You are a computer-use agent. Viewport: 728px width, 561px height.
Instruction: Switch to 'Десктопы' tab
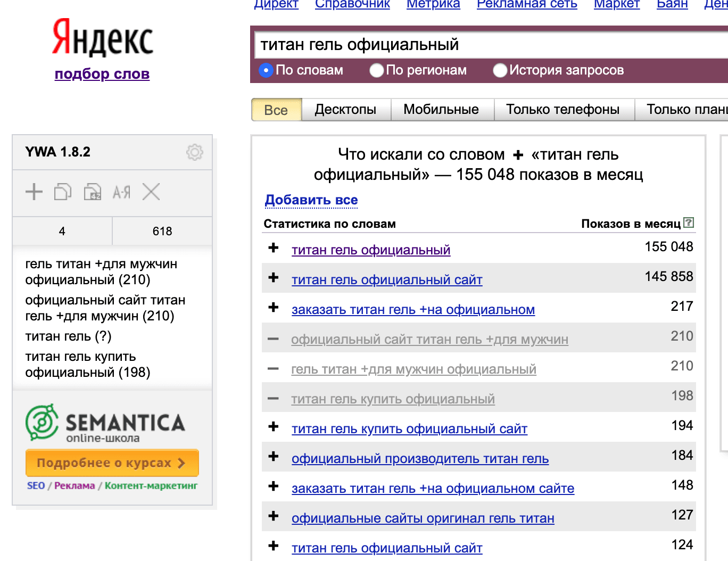point(346,110)
